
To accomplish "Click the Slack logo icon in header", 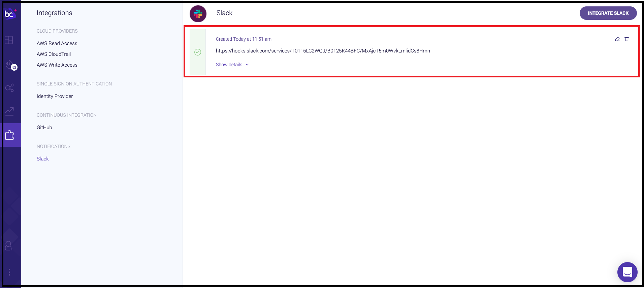I will tap(198, 14).
